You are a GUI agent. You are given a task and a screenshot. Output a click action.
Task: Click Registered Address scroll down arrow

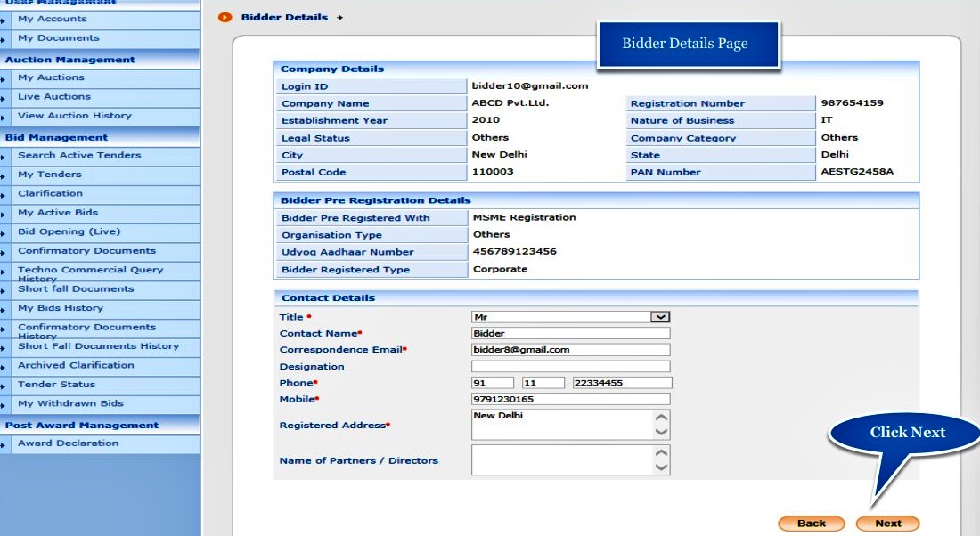[x=661, y=433]
